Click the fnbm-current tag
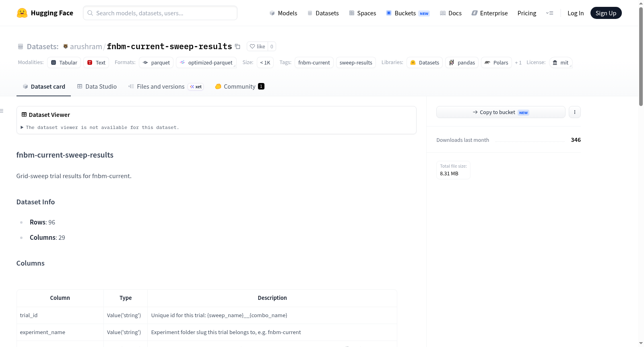Viewport: 644px width, 347px height. point(314,62)
